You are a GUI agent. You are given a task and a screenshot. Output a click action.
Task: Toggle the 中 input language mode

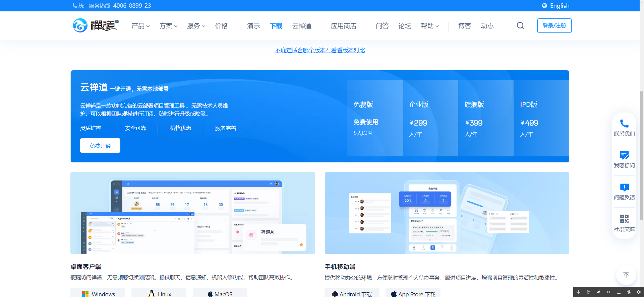tap(578, 292)
